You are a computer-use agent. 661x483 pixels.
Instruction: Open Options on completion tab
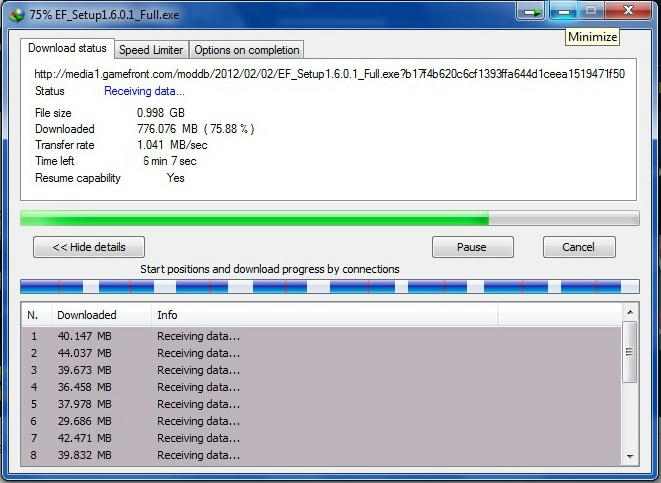247,50
